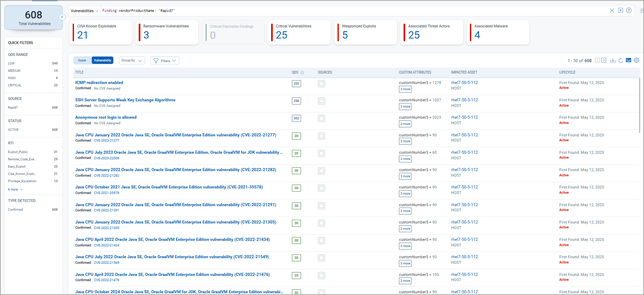Go to the next page of results
Screen dimensions: 644x295
coord(604,60)
